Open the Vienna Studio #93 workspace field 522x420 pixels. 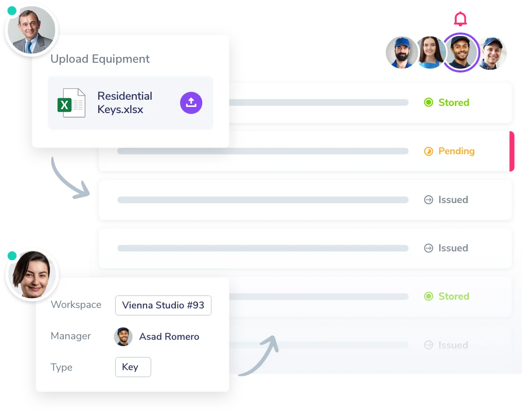[x=163, y=305]
